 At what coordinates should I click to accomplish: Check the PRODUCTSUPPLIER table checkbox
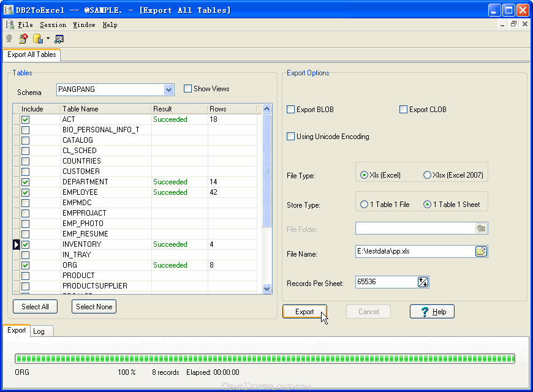click(x=26, y=286)
